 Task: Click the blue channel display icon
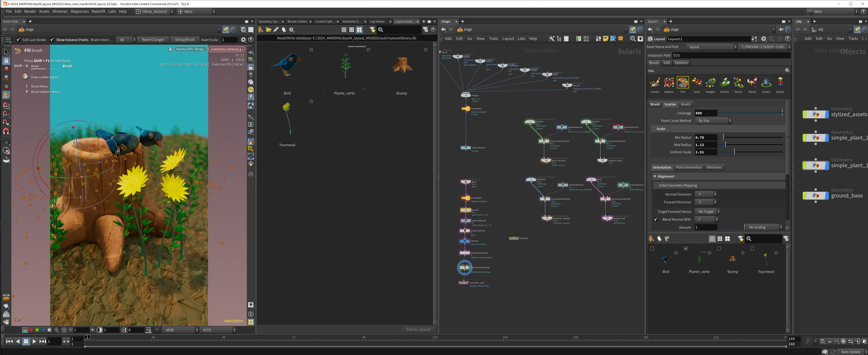tap(43, 330)
